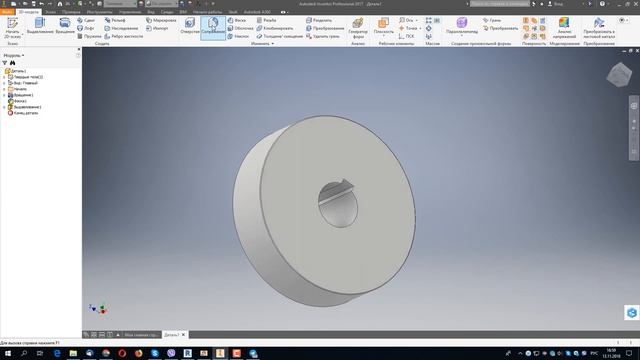The width and height of the screenshot is (640, 360).
Task: Click the Импорт tool in ribbon
Action: click(157, 28)
